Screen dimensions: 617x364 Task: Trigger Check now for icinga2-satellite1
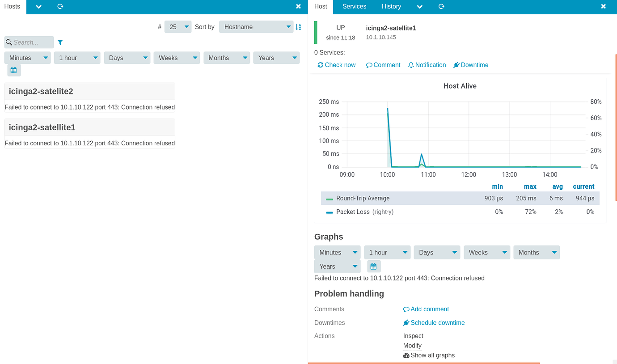coord(336,65)
